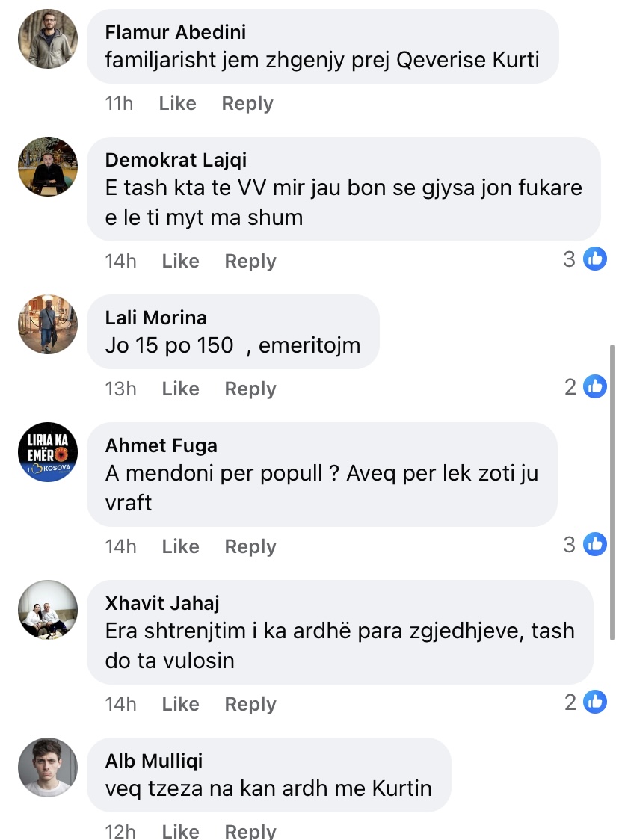Like Alb Mulliqi's comment

(x=180, y=831)
